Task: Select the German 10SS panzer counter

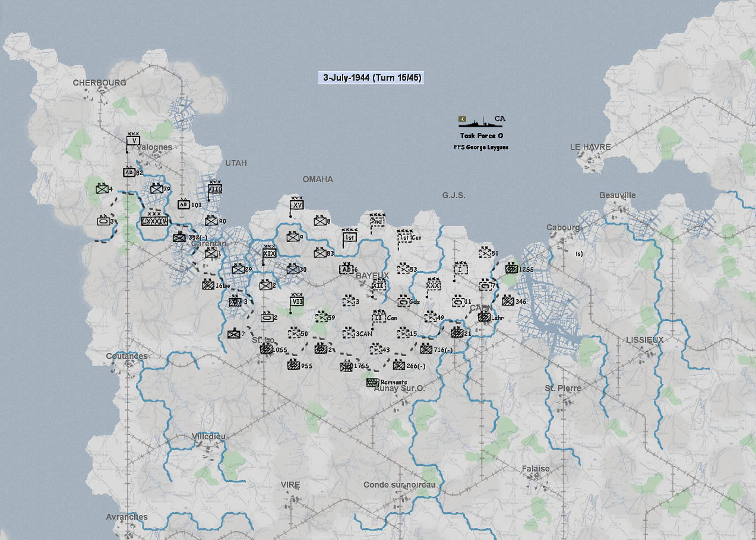Action: click(266, 350)
